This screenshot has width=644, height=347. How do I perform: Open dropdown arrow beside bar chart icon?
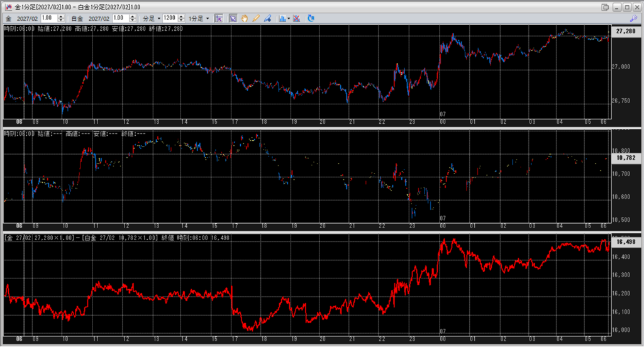[x=289, y=18]
